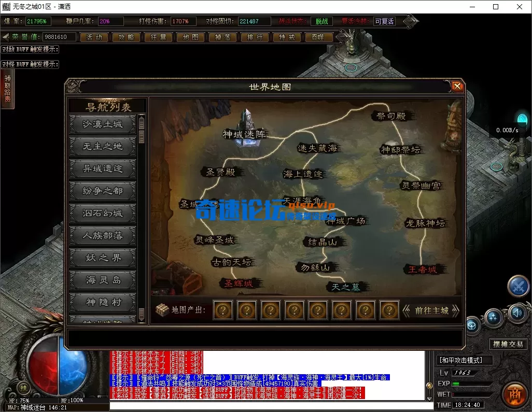Expand the 领取路费 side tab
The image size is (532, 412).
[x=7, y=89]
